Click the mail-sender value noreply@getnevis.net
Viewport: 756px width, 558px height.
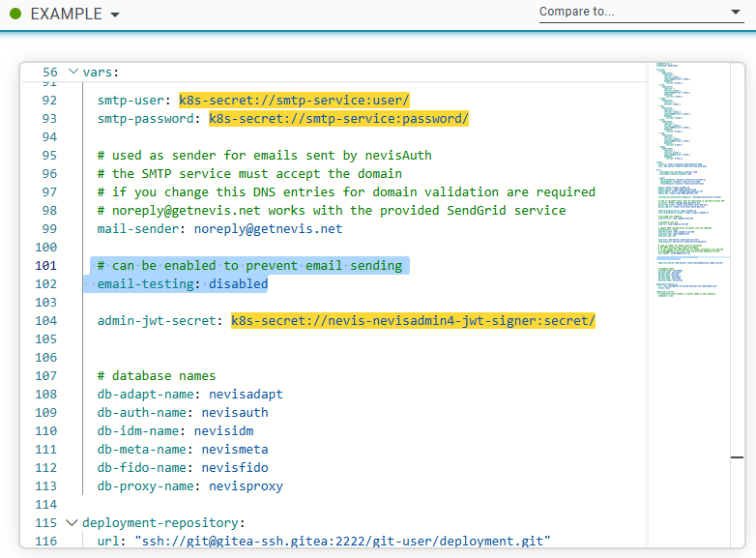268,229
